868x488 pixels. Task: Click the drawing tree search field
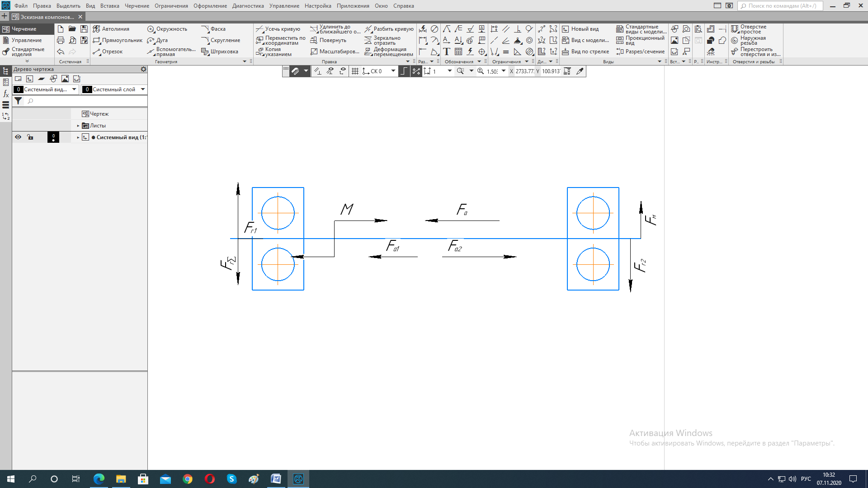tap(86, 101)
